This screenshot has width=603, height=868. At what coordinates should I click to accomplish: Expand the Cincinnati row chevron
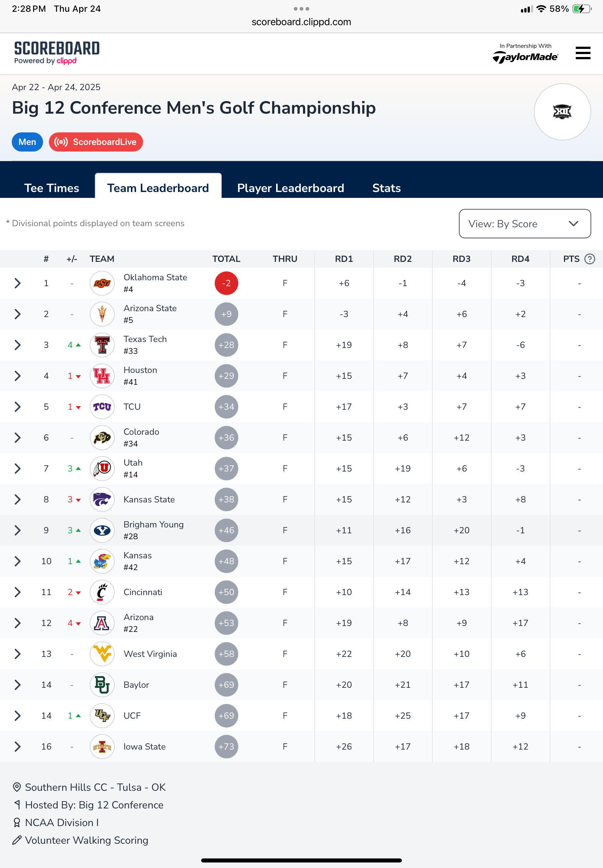tap(17, 592)
